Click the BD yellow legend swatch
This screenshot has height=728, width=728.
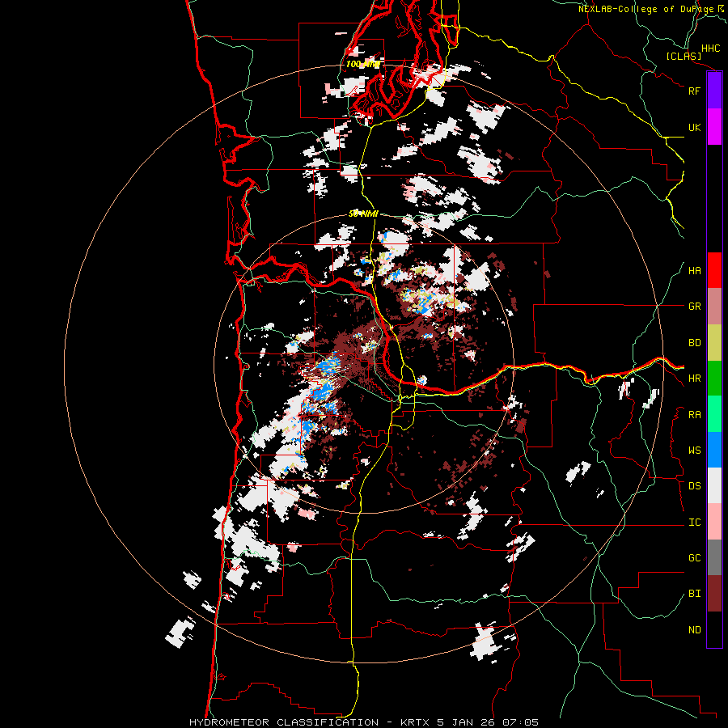pyautogui.click(x=714, y=343)
